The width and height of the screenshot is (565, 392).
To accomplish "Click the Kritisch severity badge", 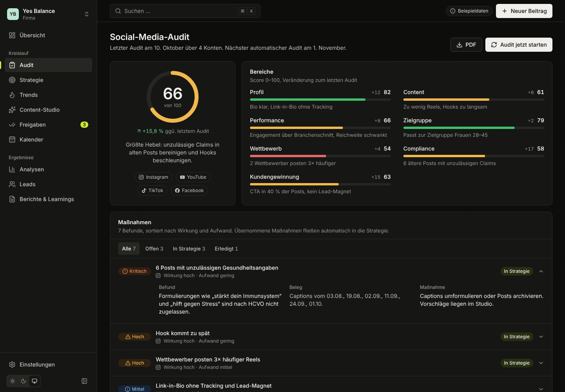I will coord(135,271).
